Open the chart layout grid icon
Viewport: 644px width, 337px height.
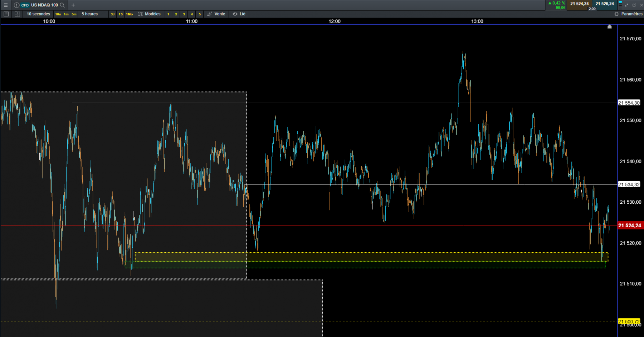pos(17,14)
